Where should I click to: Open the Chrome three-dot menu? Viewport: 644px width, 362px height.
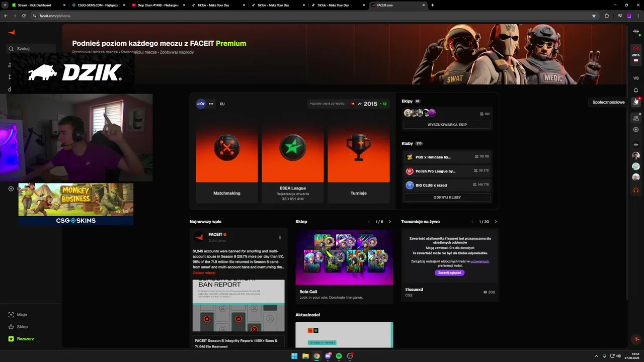[x=638, y=16]
